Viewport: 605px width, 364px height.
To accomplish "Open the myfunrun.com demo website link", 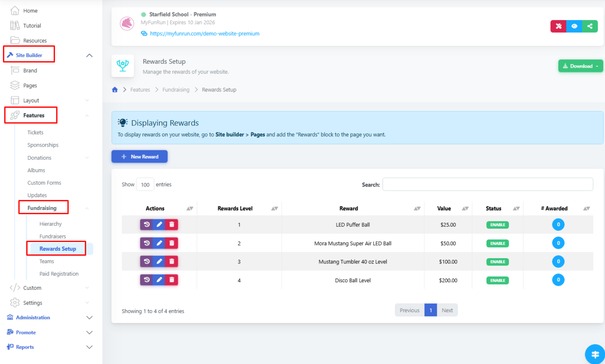I will click(x=204, y=34).
